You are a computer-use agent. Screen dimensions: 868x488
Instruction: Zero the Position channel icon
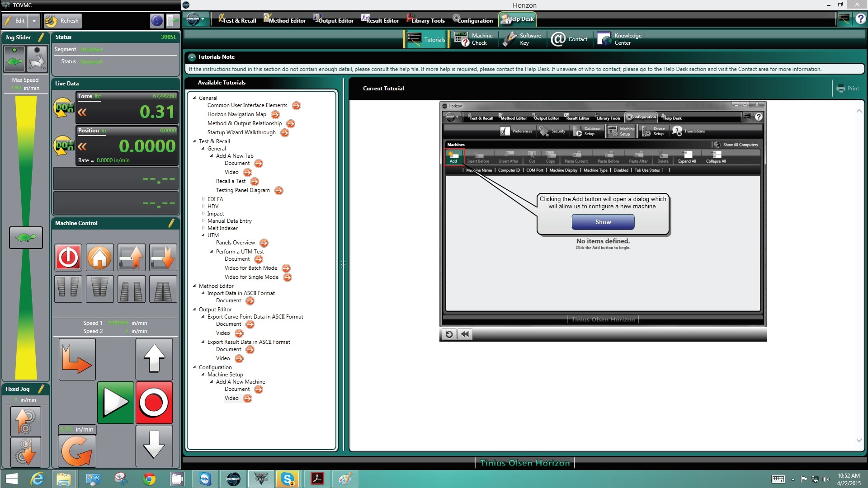coord(64,146)
